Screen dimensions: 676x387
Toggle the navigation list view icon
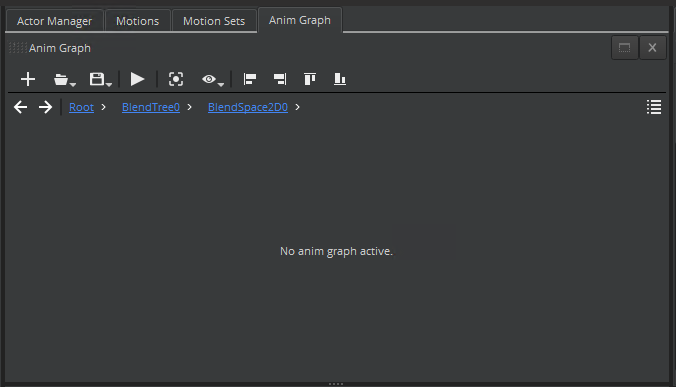click(654, 107)
